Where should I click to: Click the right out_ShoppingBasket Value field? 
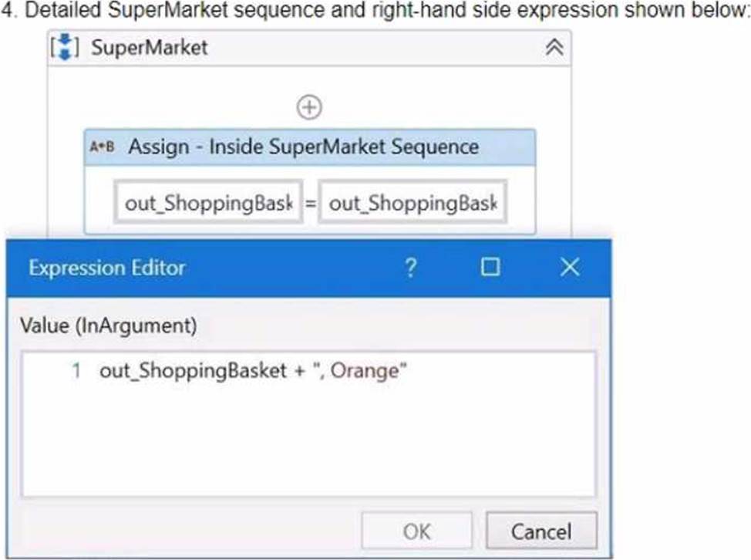[x=413, y=202]
